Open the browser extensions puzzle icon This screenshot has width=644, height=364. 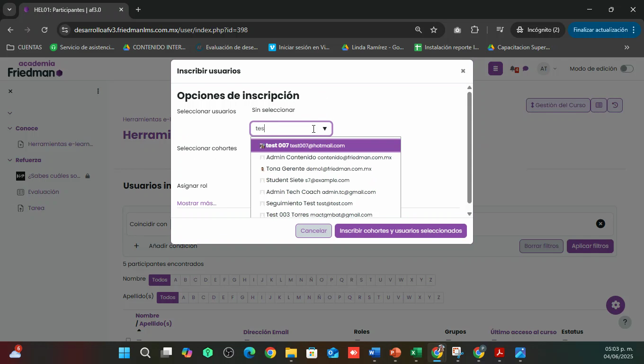[x=475, y=30]
